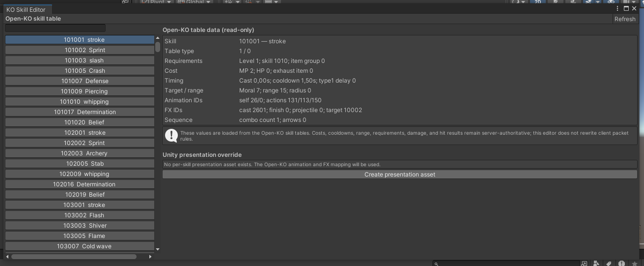Click the Animation IDs value

pos(280,100)
